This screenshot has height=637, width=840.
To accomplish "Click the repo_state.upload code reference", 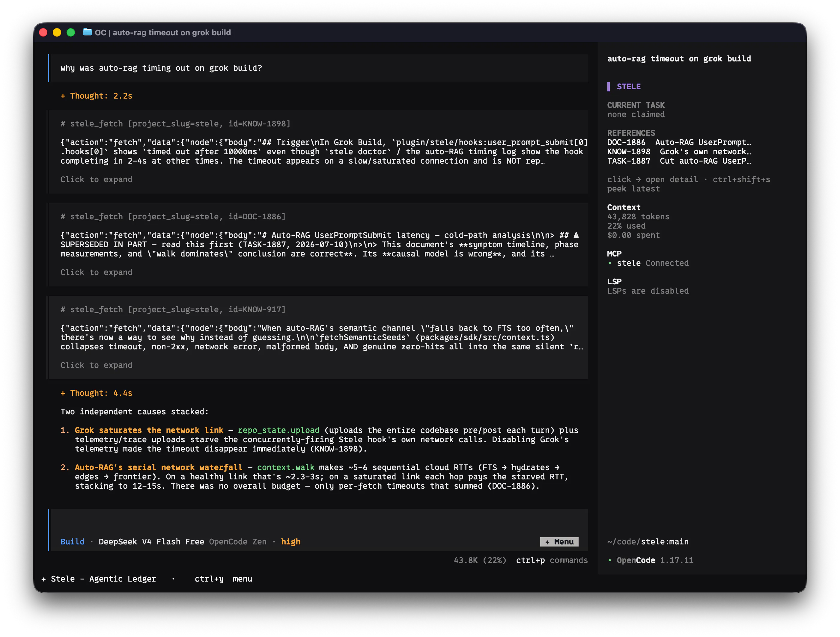I will pyautogui.click(x=279, y=430).
